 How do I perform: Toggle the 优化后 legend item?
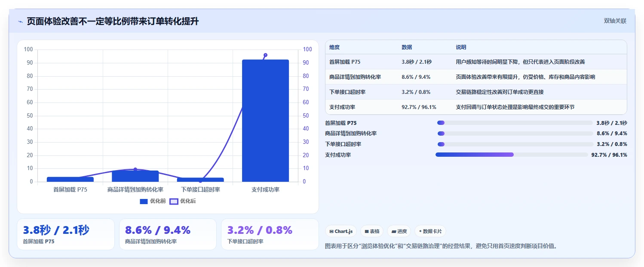(183, 201)
